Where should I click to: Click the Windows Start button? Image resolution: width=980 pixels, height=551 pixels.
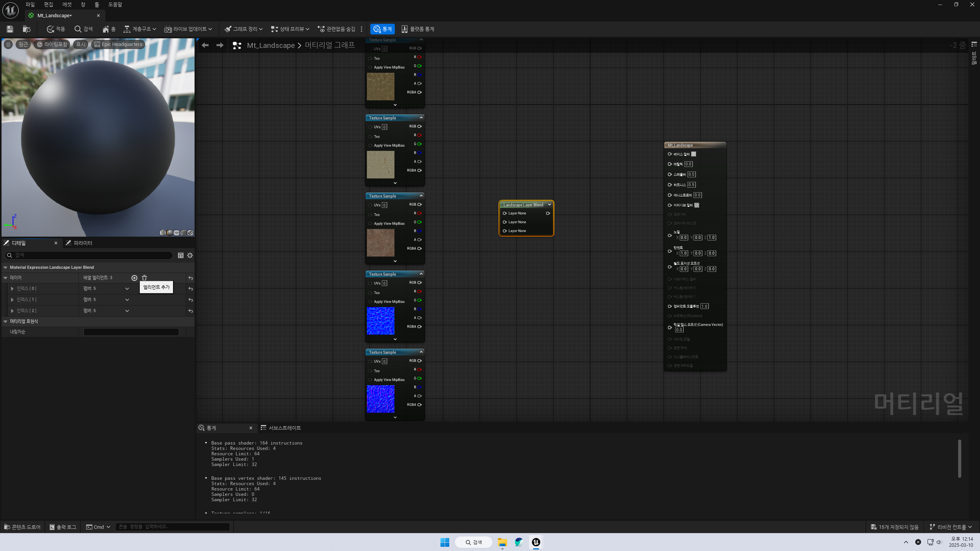tap(445, 542)
